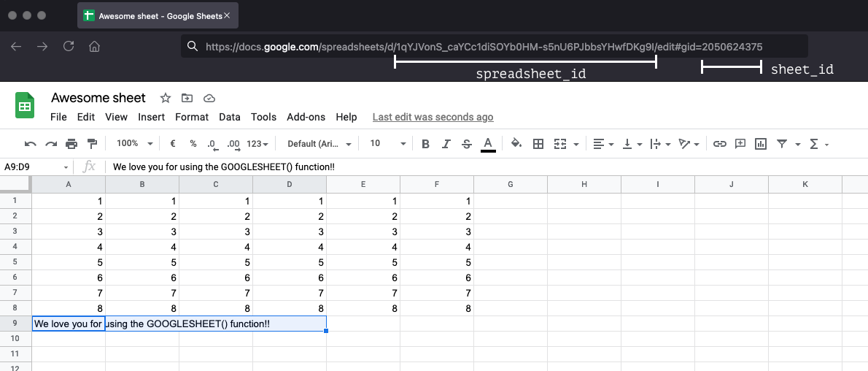The image size is (868, 371).
Task: Increase decimal places button
Action: coord(233,144)
